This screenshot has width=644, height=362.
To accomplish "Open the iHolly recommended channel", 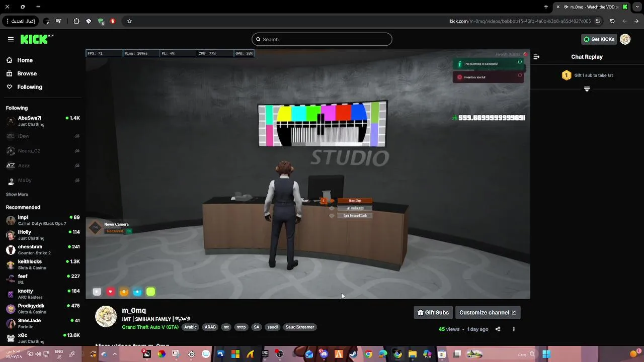I will pyautogui.click(x=43, y=235).
